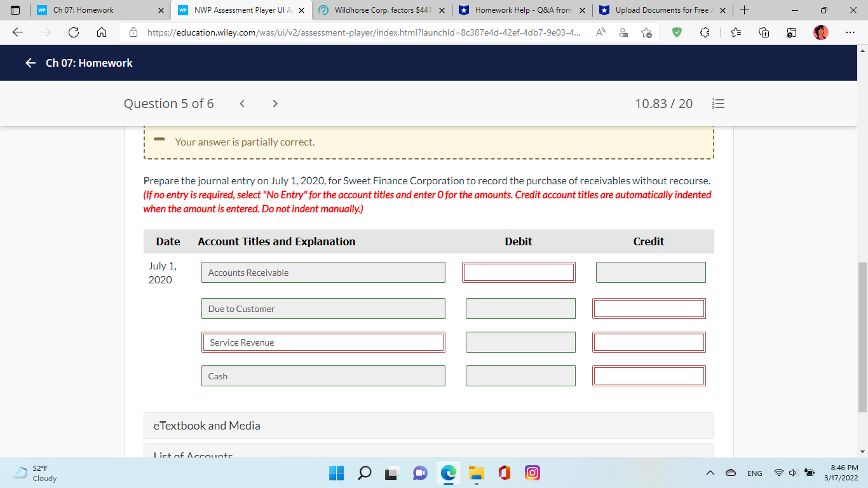Open the Read aloud icon in the address bar
The height and width of the screenshot is (488, 868).
pyautogui.click(x=599, y=32)
